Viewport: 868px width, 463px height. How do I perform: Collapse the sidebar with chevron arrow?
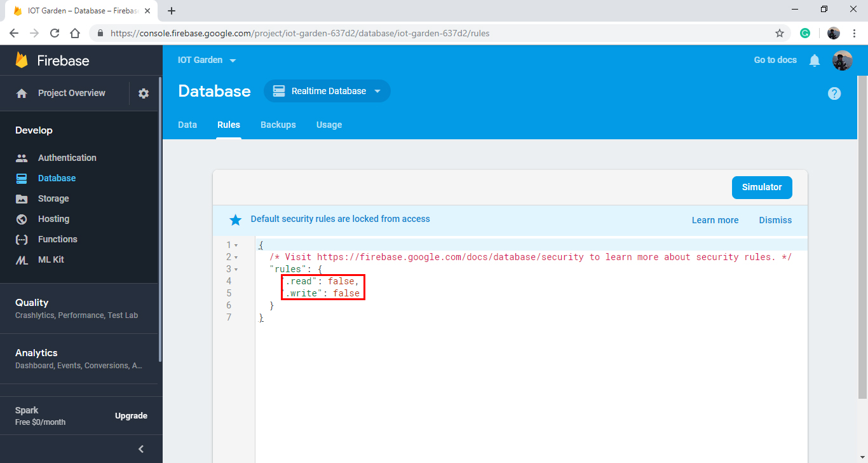141,449
